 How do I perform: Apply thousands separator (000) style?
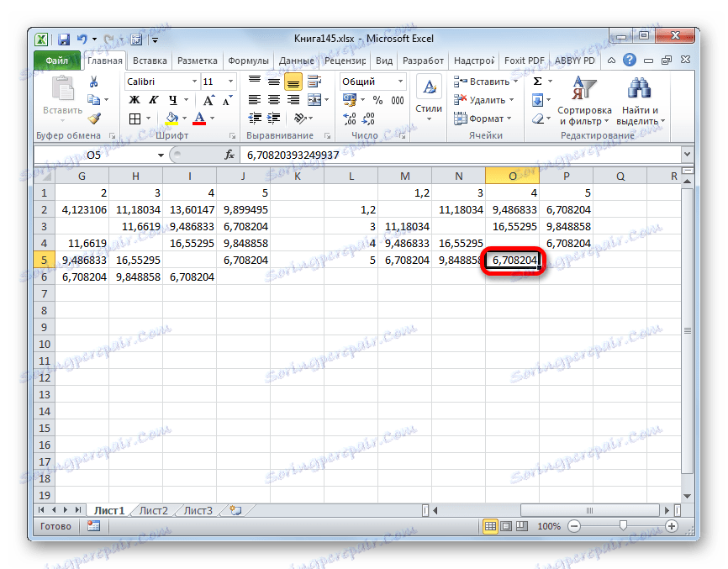(397, 100)
